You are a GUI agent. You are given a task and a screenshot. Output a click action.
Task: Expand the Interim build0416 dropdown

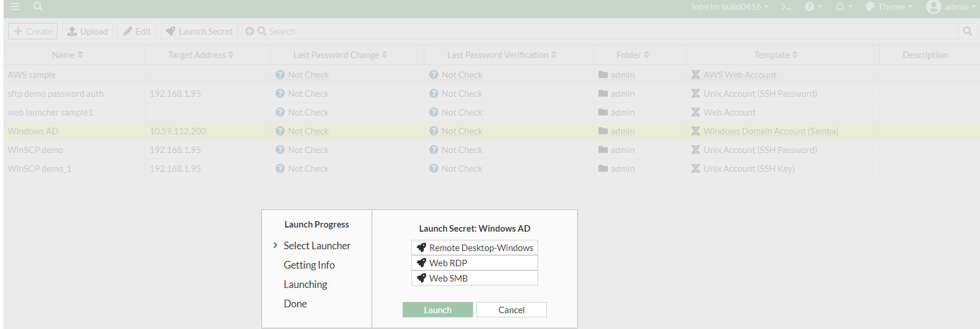coord(729,6)
